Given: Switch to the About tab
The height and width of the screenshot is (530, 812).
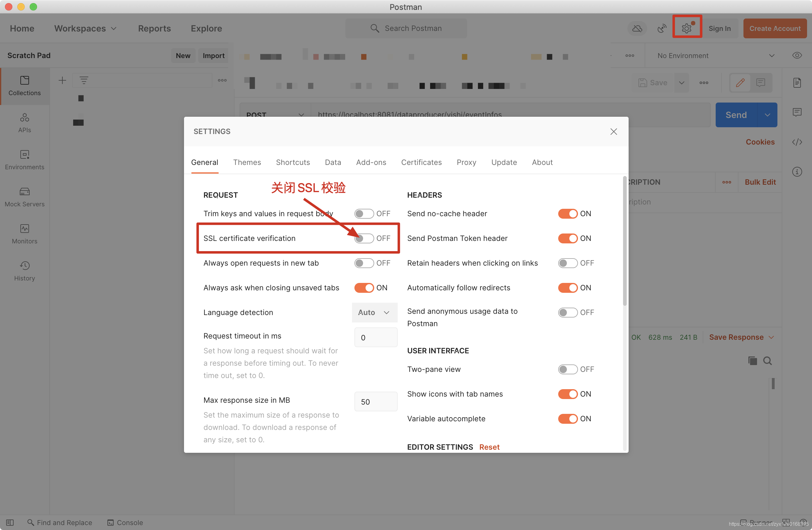Looking at the screenshot, I should point(542,162).
